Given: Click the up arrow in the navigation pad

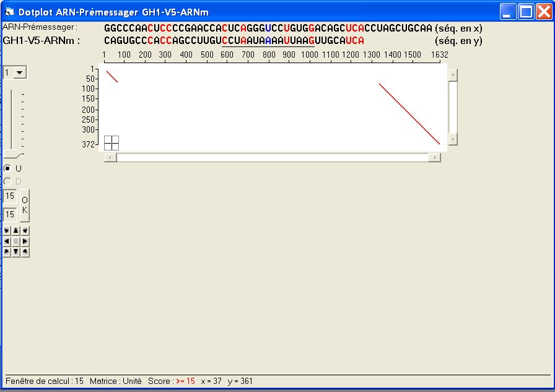Looking at the screenshot, I should click(x=16, y=230).
